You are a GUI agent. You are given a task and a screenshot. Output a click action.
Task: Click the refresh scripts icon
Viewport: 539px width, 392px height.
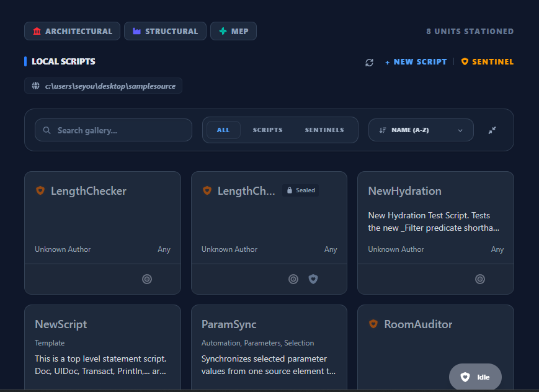369,62
